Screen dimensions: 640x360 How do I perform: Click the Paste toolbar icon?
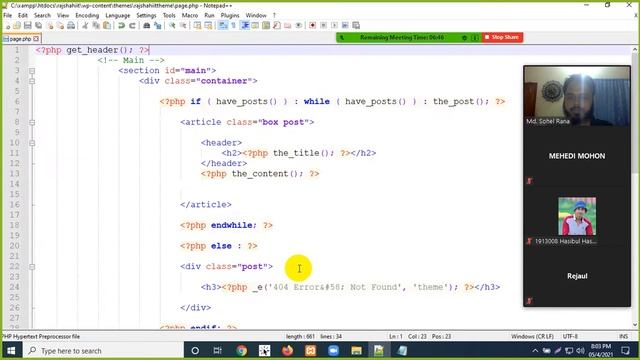107,26
